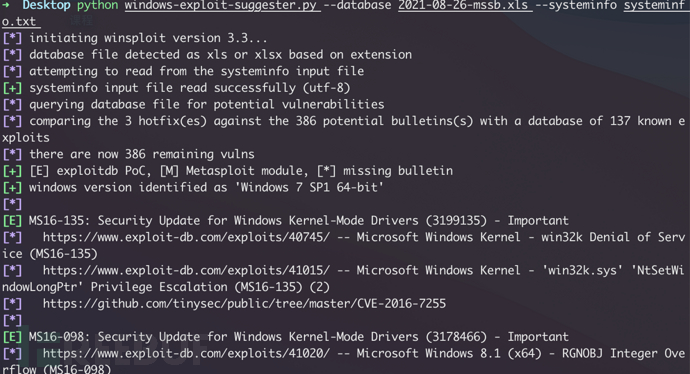Open the exploit-db 41015 link
The width and height of the screenshot is (690, 374).
pos(186,270)
